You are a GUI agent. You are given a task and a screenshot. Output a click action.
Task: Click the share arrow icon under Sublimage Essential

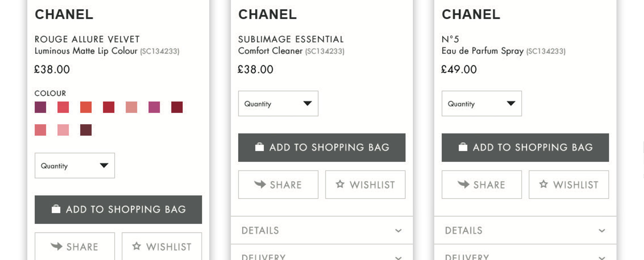[260, 184]
